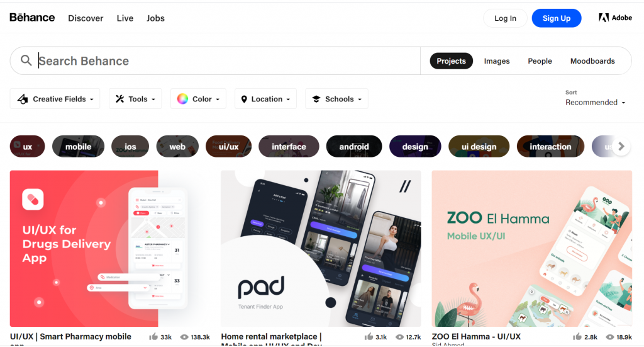This screenshot has width=644, height=347.
Task: Open the Tools filter dropdown
Action: [135, 99]
